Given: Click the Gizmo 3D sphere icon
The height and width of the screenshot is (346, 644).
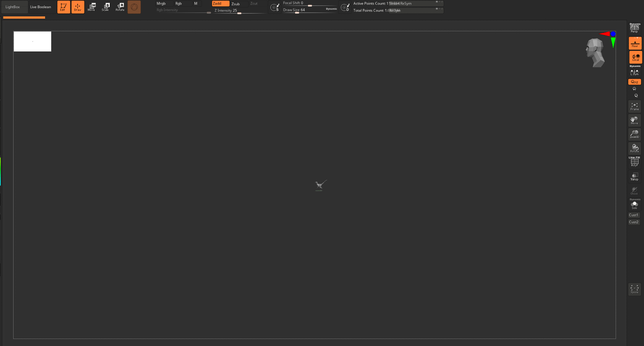Looking at the screenshot, I should 134,7.
